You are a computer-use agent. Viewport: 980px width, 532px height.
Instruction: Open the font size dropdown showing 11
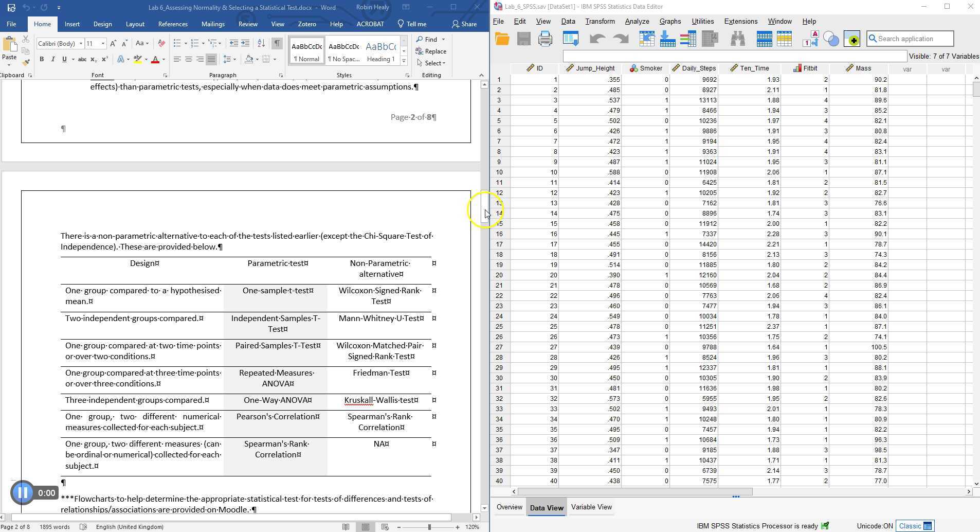(103, 44)
